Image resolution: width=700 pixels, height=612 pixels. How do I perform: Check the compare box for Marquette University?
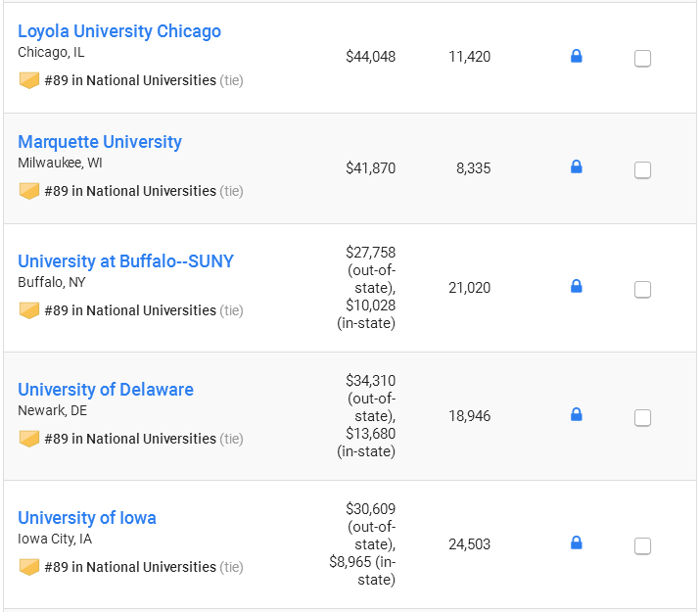[642, 170]
